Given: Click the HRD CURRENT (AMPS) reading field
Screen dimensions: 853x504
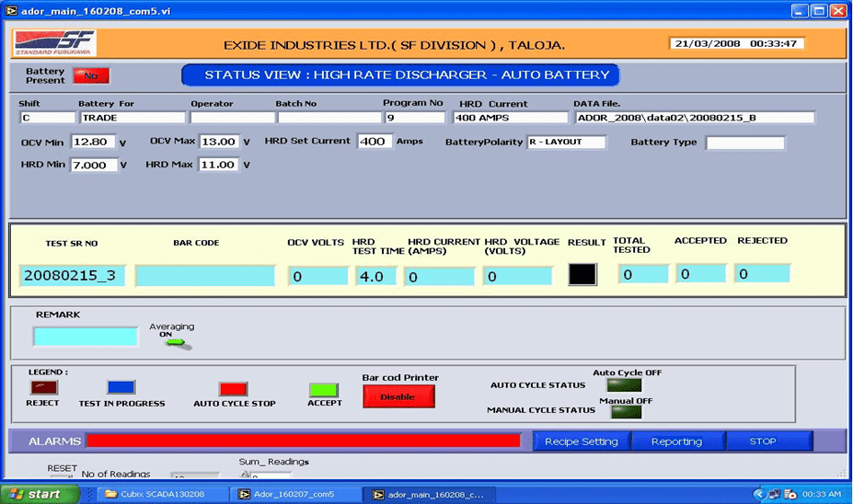Looking at the screenshot, I should click(439, 276).
